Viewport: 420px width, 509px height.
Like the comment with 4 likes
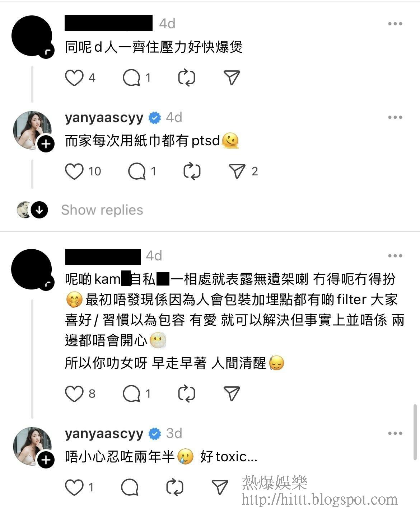coord(74,77)
